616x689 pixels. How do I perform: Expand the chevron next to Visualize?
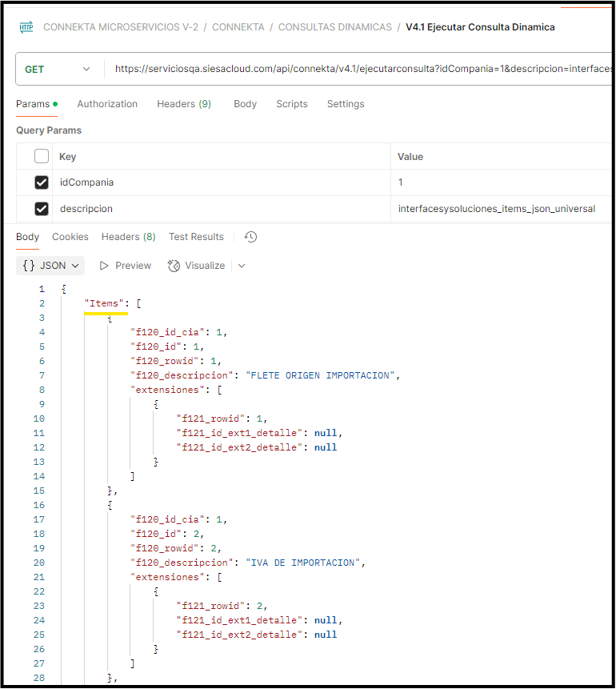point(242,266)
